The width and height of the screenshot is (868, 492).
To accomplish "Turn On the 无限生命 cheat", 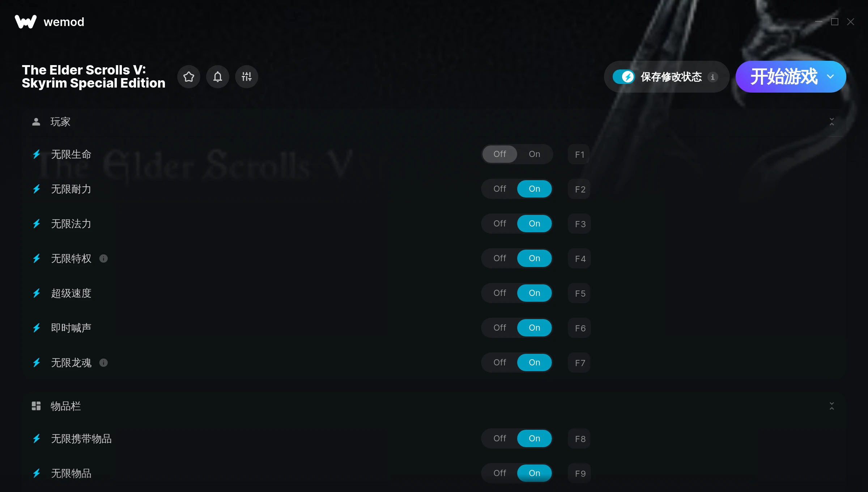I will click(x=535, y=154).
